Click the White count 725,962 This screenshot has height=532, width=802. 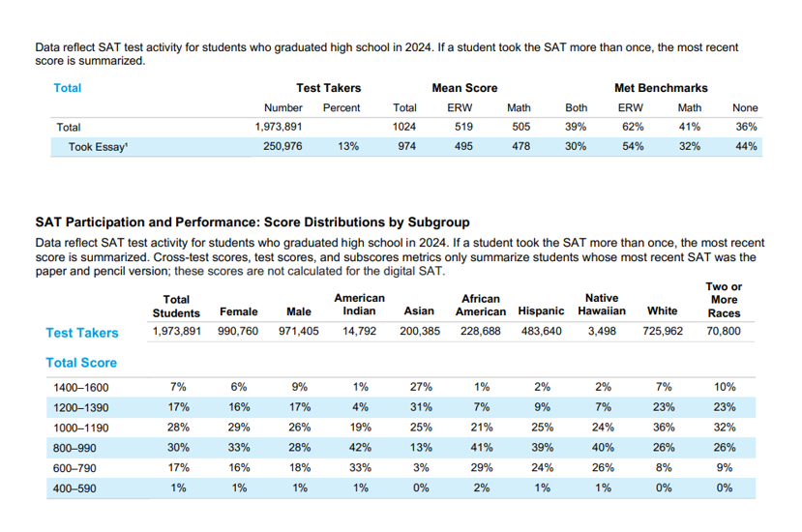click(663, 332)
